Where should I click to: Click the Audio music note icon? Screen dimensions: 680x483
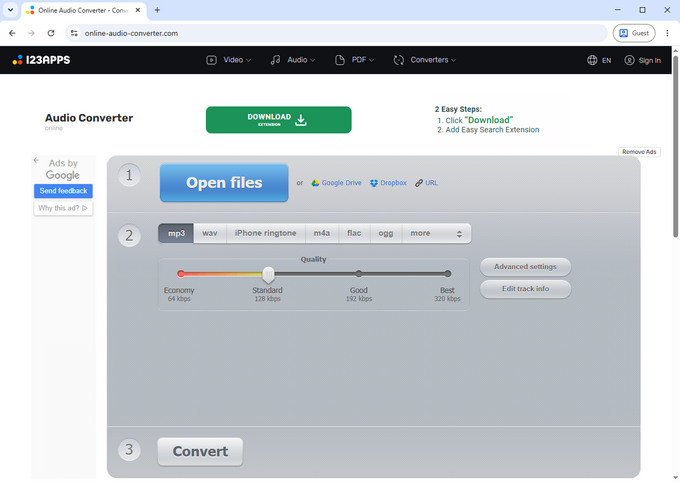pyautogui.click(x=275, y=60)
